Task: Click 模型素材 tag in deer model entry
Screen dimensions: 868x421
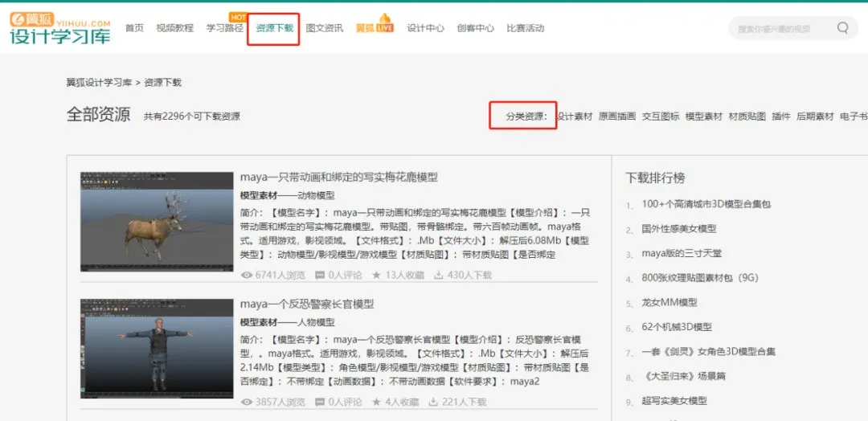Action: pyautogui.click(x=259, y=195)
